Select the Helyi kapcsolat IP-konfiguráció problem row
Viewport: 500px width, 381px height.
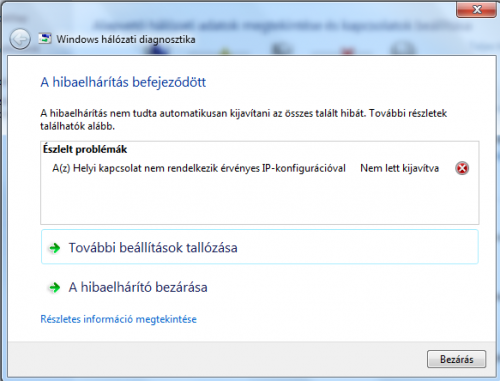coord(260,168)
